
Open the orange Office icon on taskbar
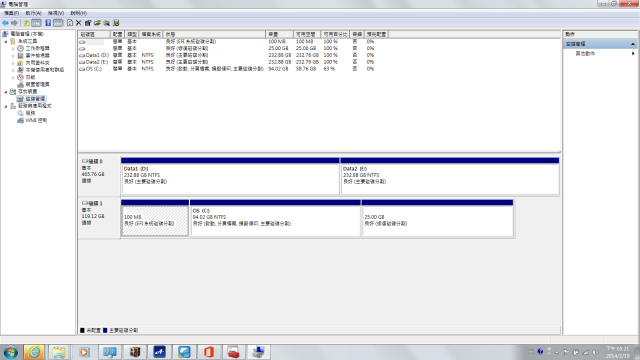(x=209, y=352)
